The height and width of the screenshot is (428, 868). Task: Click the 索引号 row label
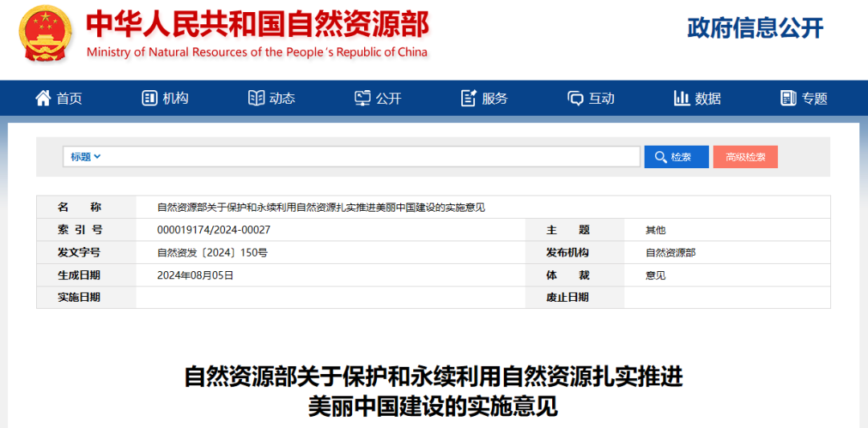80,230
